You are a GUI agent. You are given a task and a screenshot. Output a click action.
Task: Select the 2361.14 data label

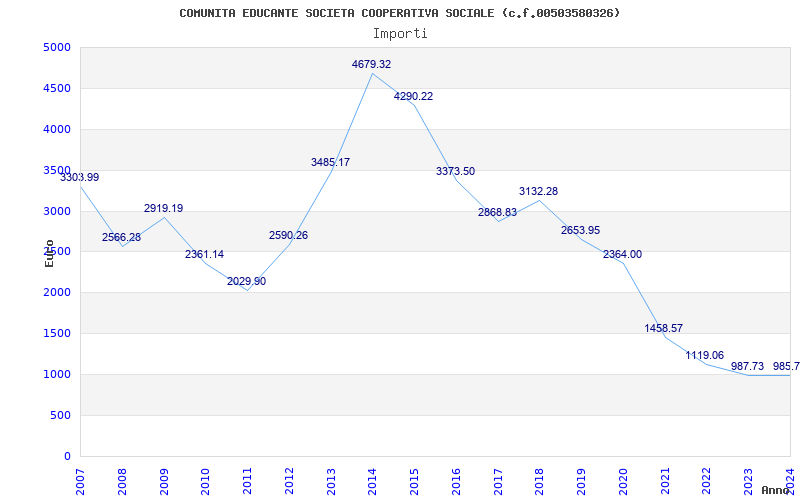click(205, 254)
